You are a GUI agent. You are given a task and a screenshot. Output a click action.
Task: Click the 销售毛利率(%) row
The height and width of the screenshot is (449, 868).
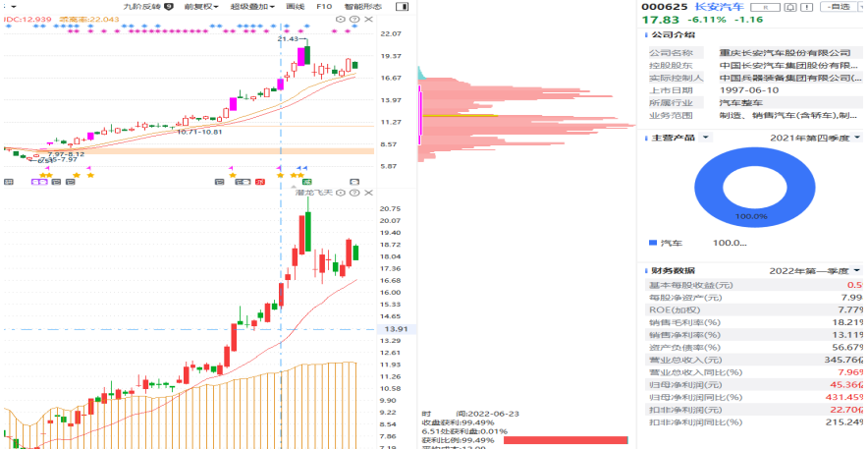point(754,322)
